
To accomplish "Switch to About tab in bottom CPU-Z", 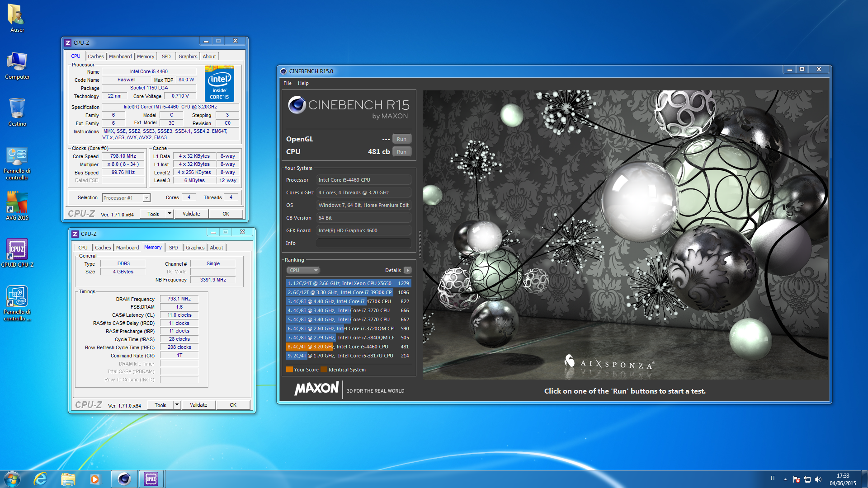I will click(217, 248).
